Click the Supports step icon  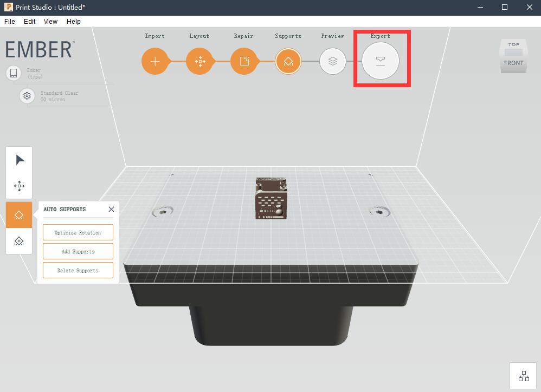[x=288, y=61]
